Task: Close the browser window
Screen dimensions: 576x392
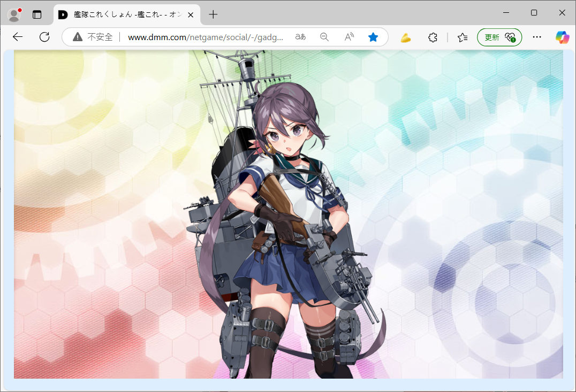Action: click(562, 13)
